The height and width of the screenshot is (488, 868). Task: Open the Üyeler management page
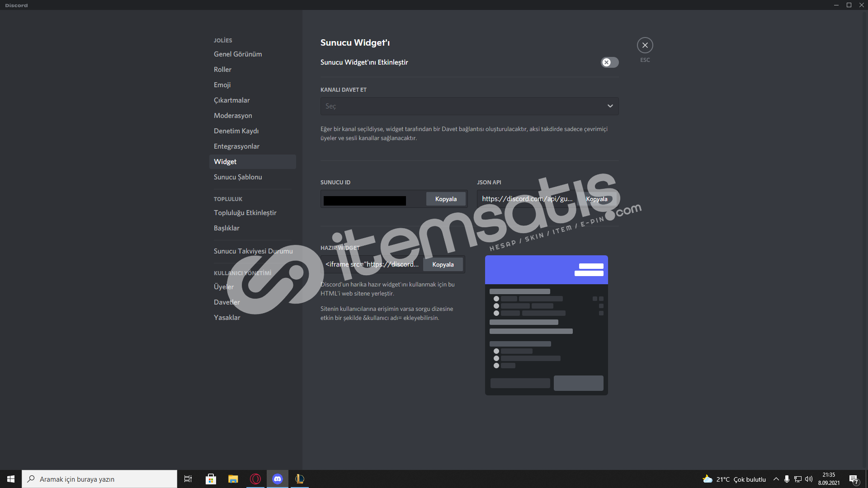click(252, 287)
